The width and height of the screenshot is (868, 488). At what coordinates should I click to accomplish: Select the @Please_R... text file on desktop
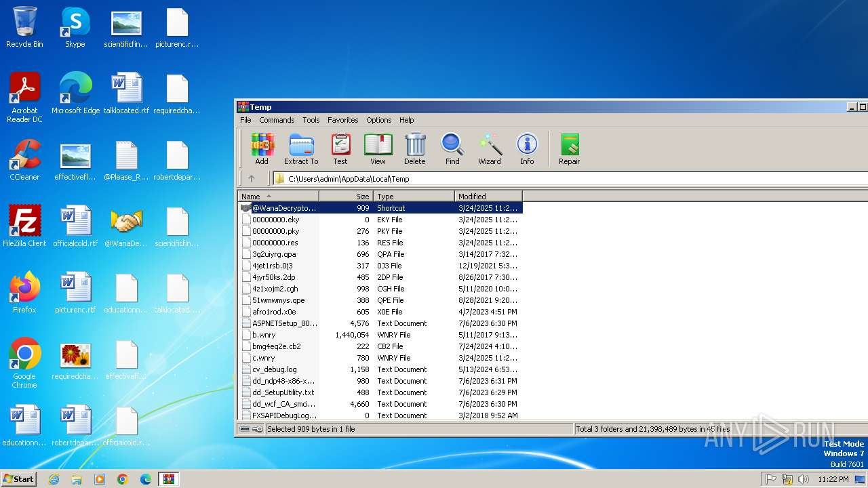click(126, 160)
